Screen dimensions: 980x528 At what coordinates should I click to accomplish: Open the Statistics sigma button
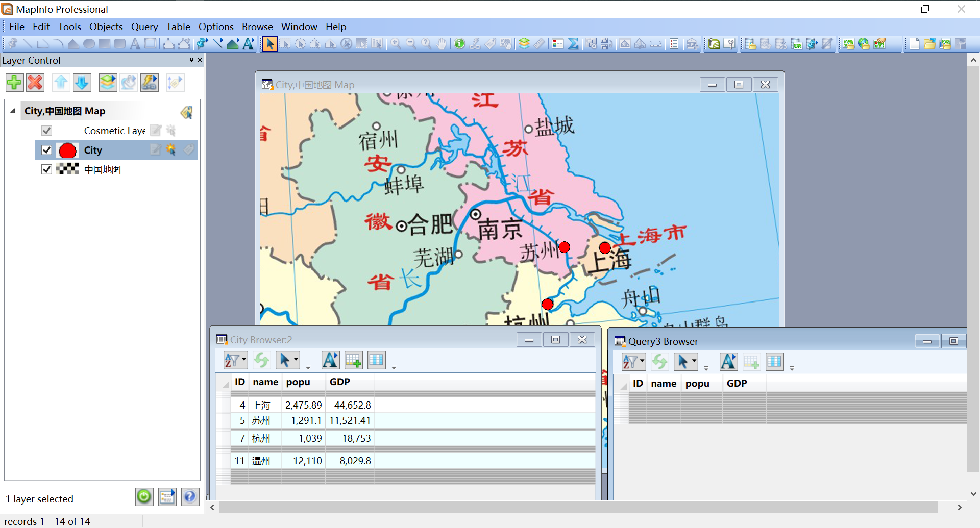point(573,44)
